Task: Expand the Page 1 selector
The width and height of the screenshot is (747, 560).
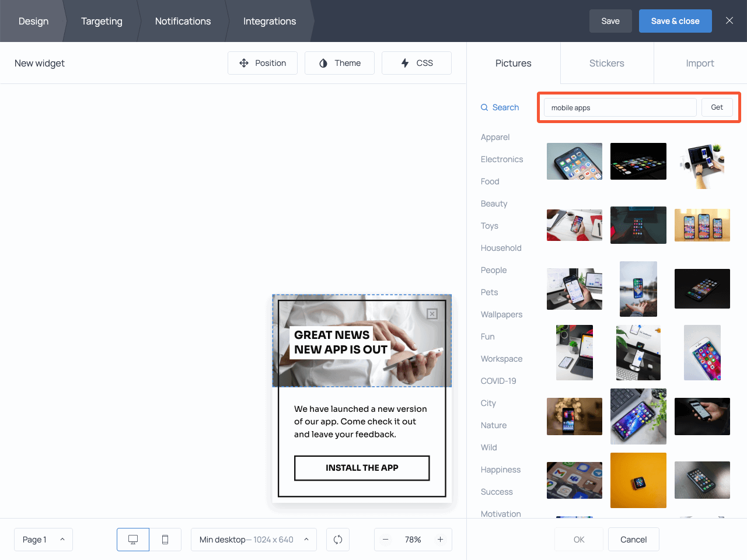Action: (x=43, y=539)
